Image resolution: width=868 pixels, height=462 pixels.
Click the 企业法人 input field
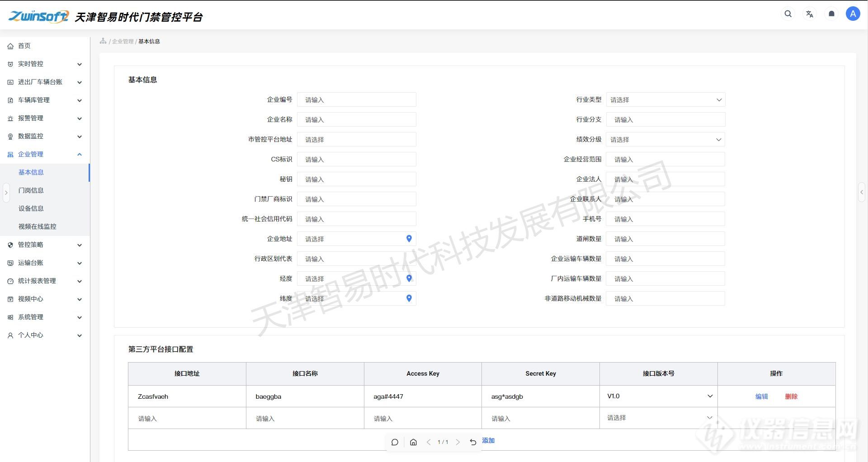[x=665, y=179]
